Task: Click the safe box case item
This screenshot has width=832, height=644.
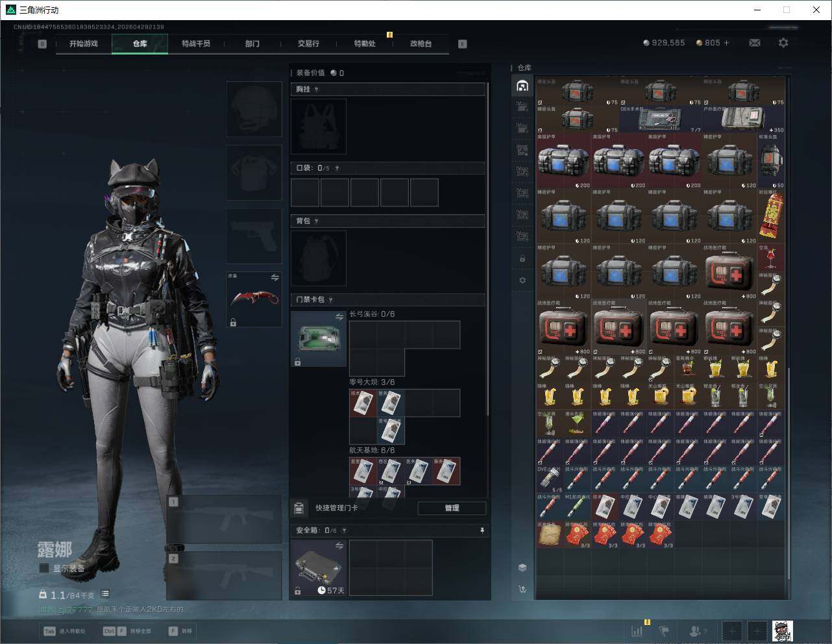Action: pyautogui.click(x=319, y=568)
